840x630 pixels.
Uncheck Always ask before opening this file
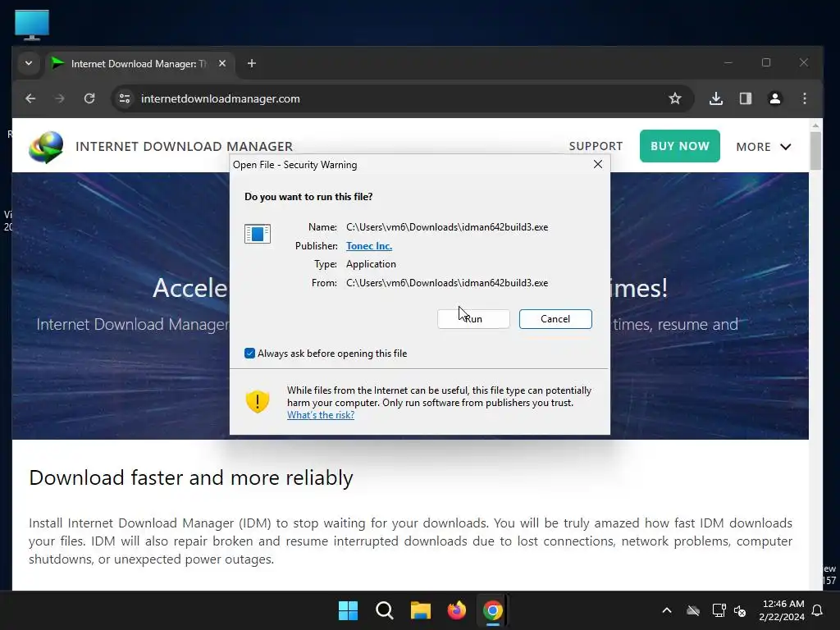(x=249, y=354)
